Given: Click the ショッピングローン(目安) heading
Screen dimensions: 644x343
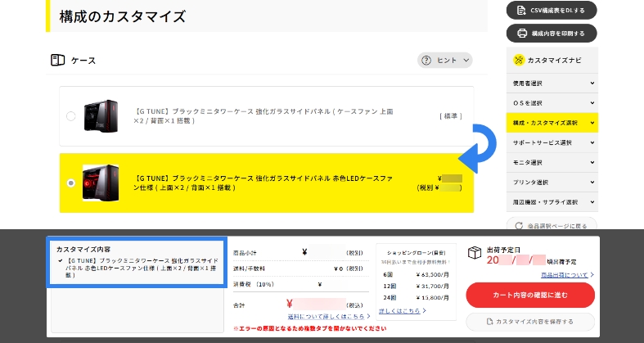Looking at the screenshot, I should coord(416,253).
